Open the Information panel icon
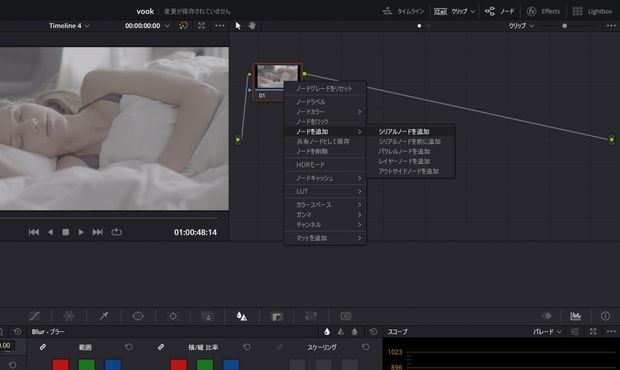Screen dimensions: 620x370 point(605,315)
